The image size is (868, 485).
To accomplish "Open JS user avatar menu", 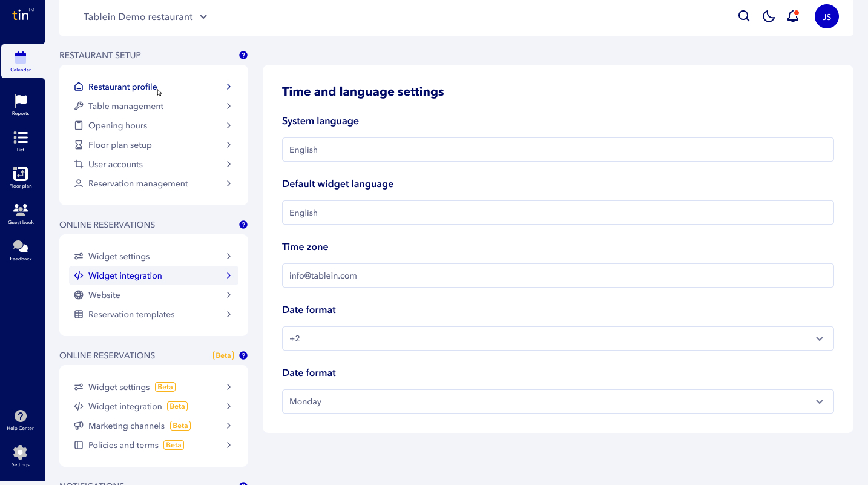I will [827, 16].
